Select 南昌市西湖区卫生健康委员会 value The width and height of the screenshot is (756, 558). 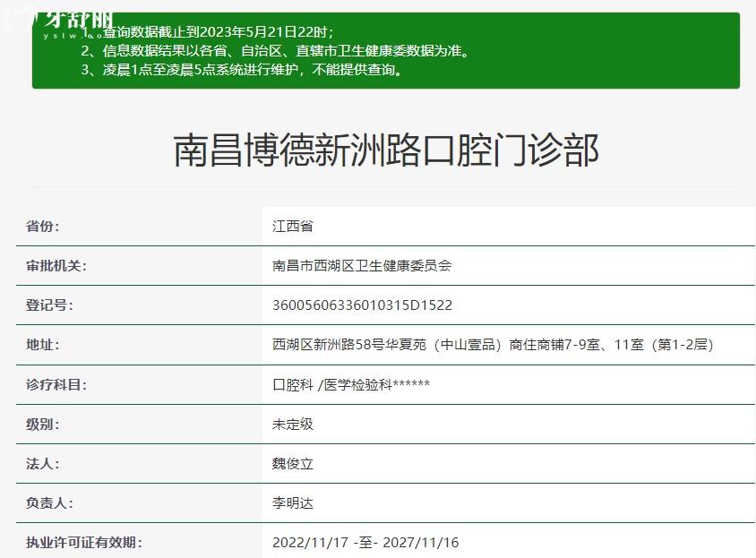pyautogui.click(x=362, y=266)
